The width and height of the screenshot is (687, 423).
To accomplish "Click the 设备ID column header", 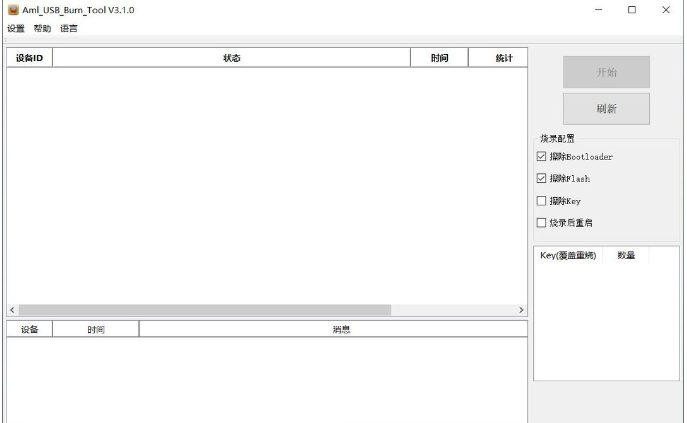I will pyautogui.click(x=29, y=58).
